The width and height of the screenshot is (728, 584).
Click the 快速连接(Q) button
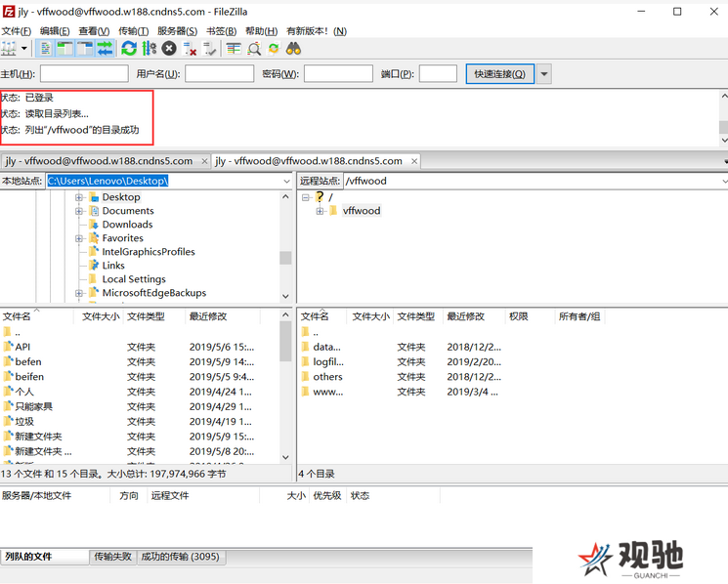tap(499, 74)
